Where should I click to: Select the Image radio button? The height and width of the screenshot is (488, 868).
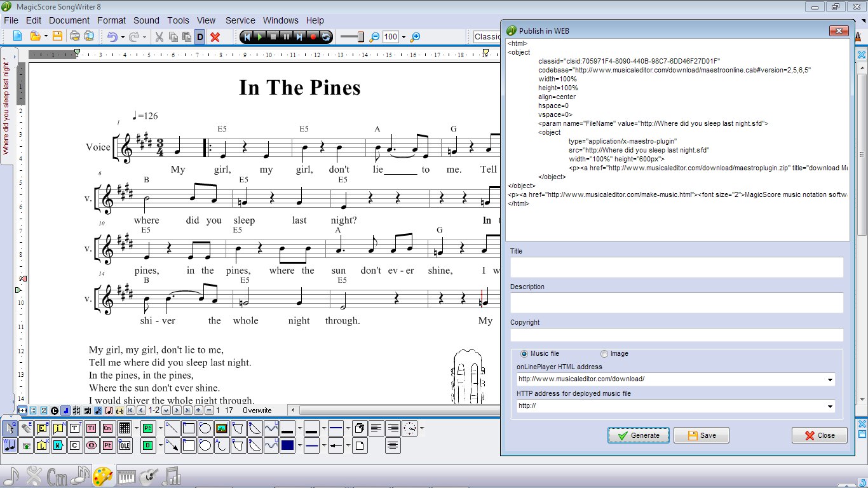[604, 354]
